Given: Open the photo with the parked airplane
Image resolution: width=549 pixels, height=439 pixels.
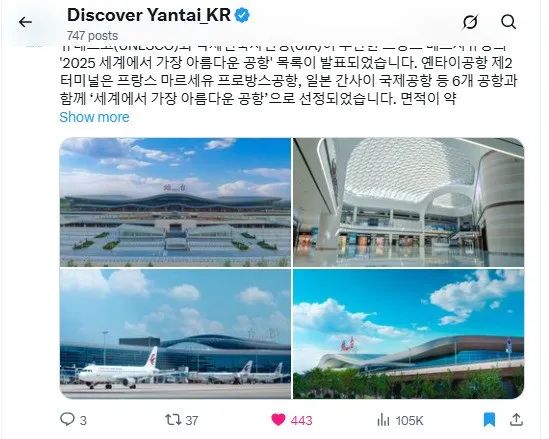Looking at the screenshot, I should [x=175, y=334].
